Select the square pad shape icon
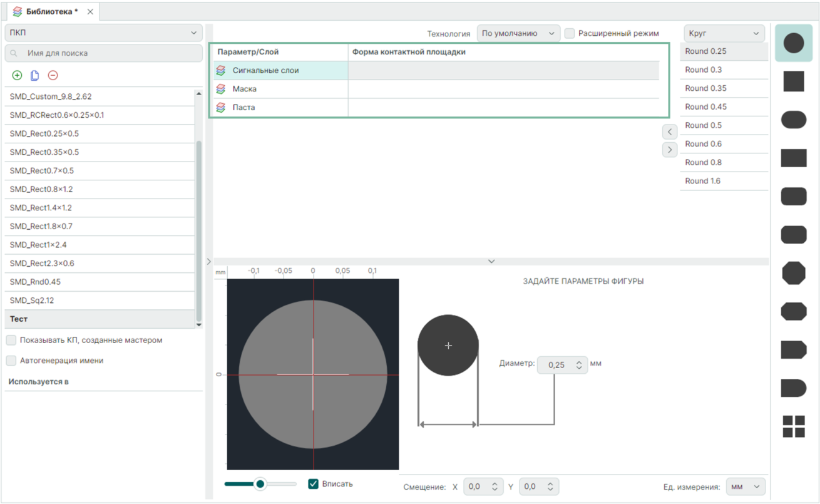Viewport: 820px width, 504px height. 794,81
